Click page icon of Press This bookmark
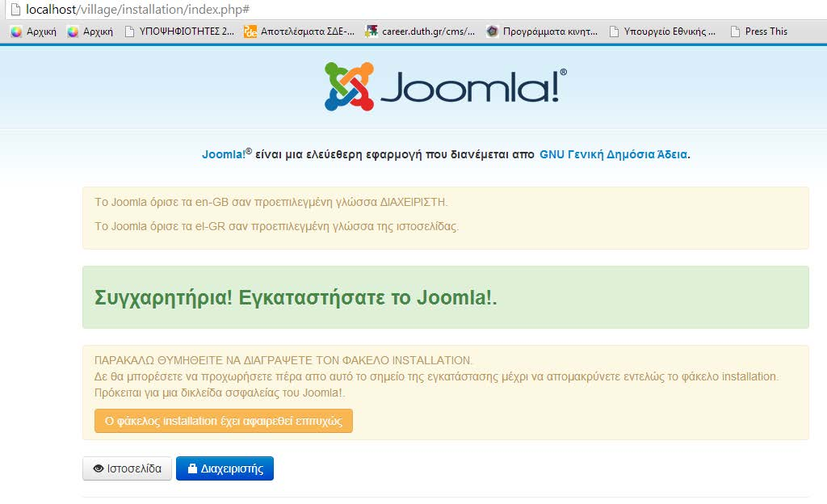Viewport: 827px width, 504px height. click(x=735, y=31)
